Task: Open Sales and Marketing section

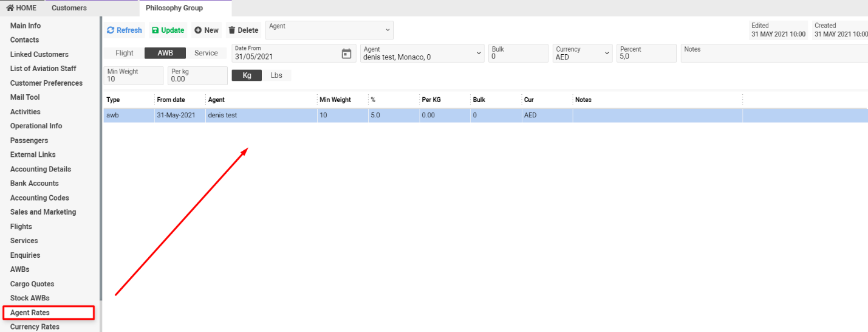Action: coord(43,212)
